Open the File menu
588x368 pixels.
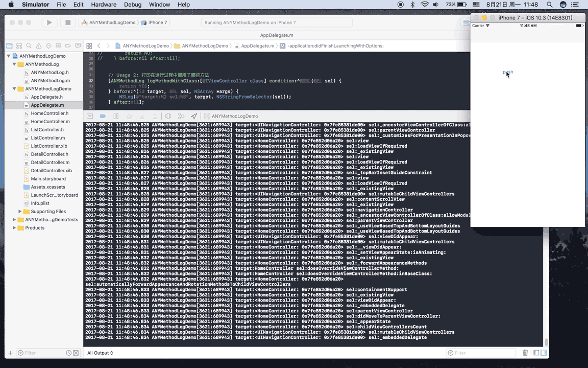coord(61,5)
